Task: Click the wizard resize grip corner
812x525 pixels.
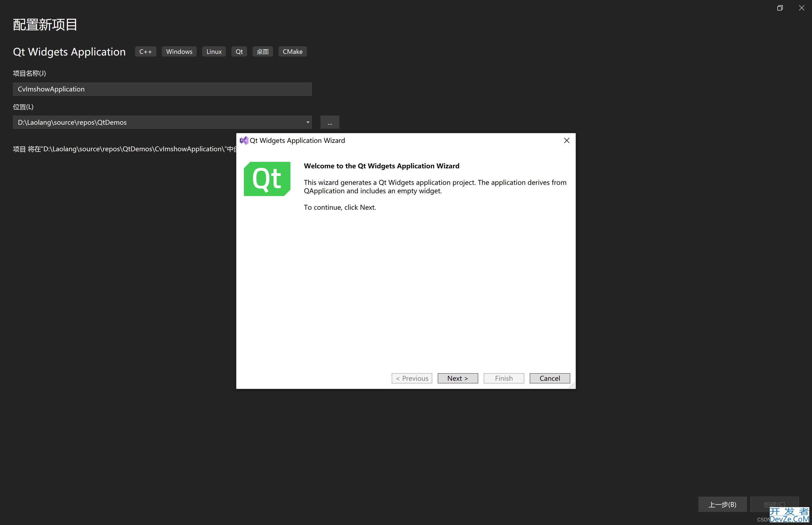Action: (x=572, y=385)
